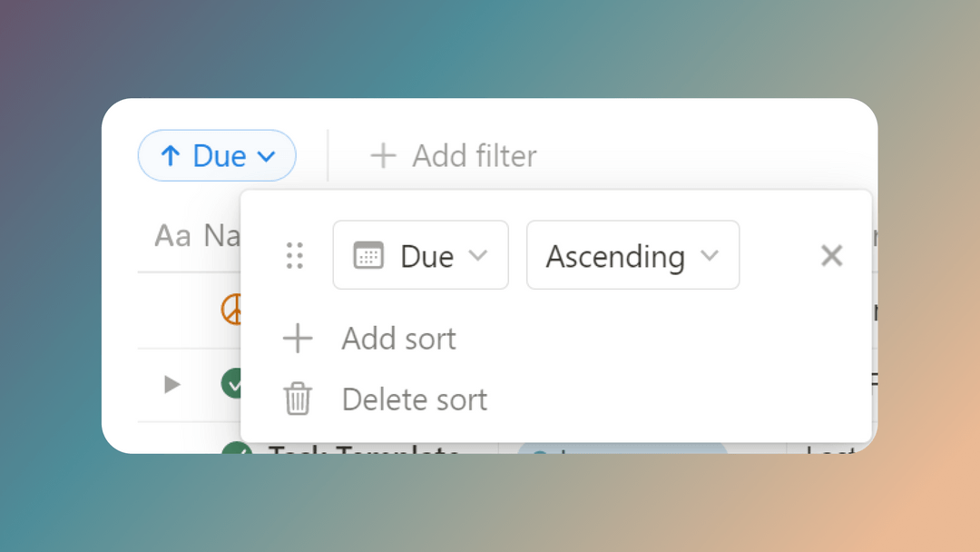Select Delete sort
Image resolution: width=980 pixels, height=552 pixels.
tap(414, 399)
